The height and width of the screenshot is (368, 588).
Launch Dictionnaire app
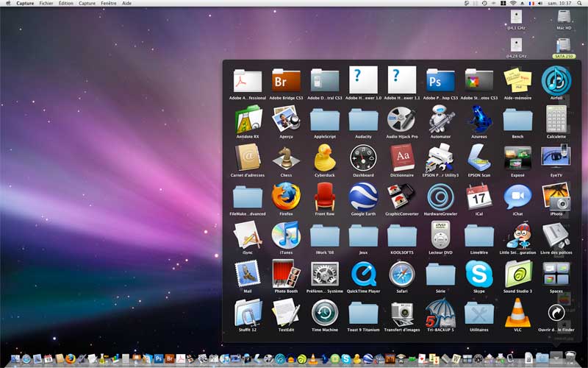click(x=401, y=158)
